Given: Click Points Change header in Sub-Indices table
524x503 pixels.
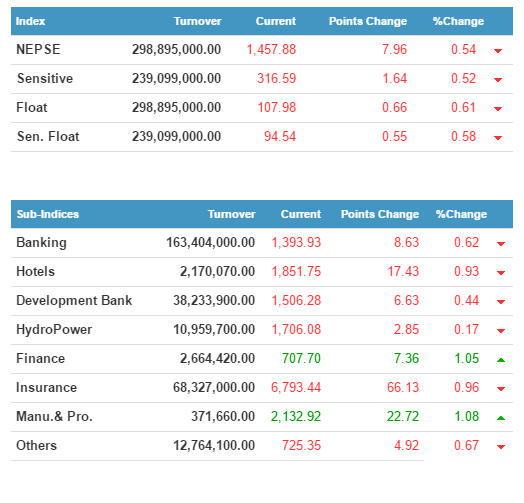Looking at the screenshot, I should point(380,214).
